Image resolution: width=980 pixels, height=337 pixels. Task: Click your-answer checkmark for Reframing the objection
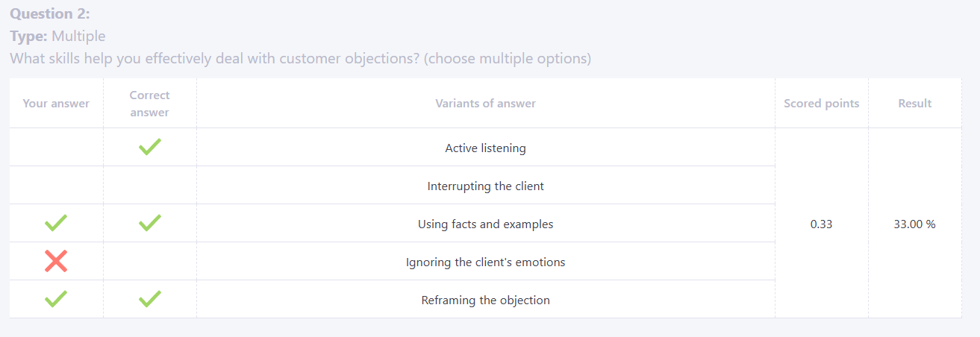(56, 299)
